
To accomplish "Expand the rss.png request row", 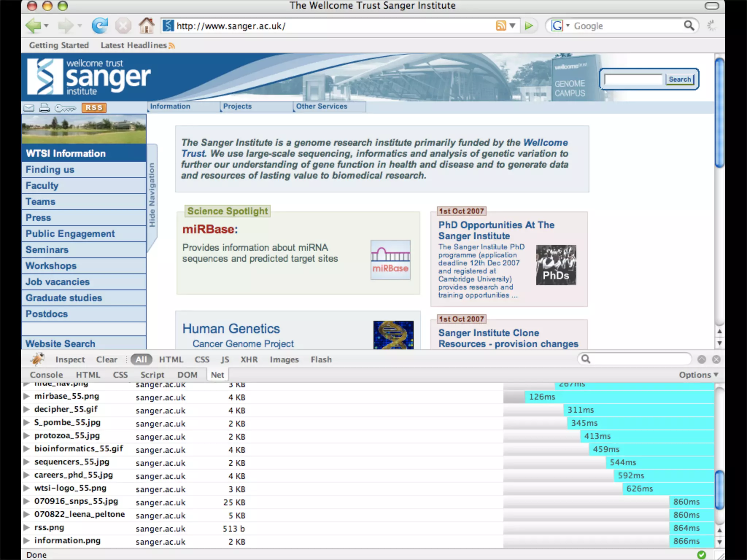I will 26,528.
